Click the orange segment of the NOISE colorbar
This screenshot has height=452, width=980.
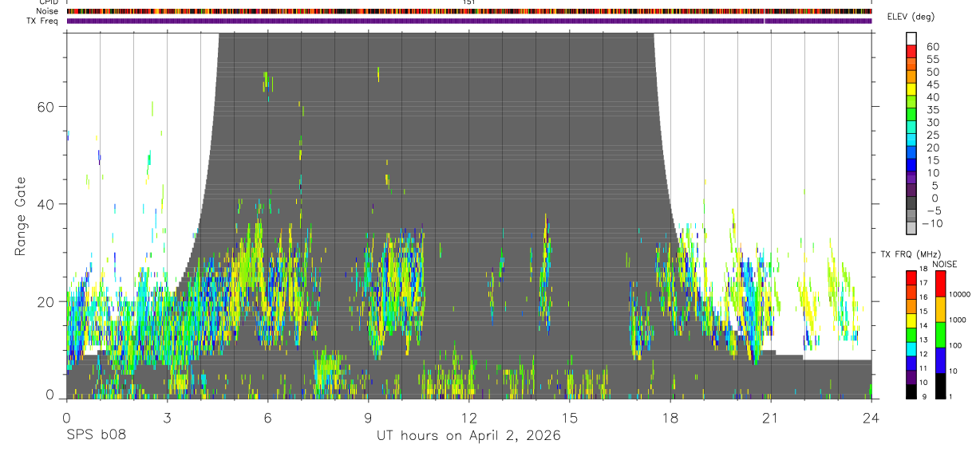(x=940, y=309)
